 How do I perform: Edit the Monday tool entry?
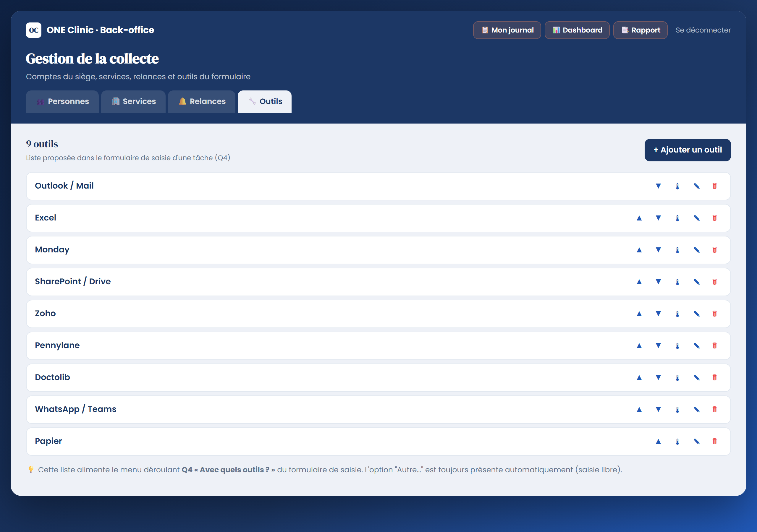696,250
